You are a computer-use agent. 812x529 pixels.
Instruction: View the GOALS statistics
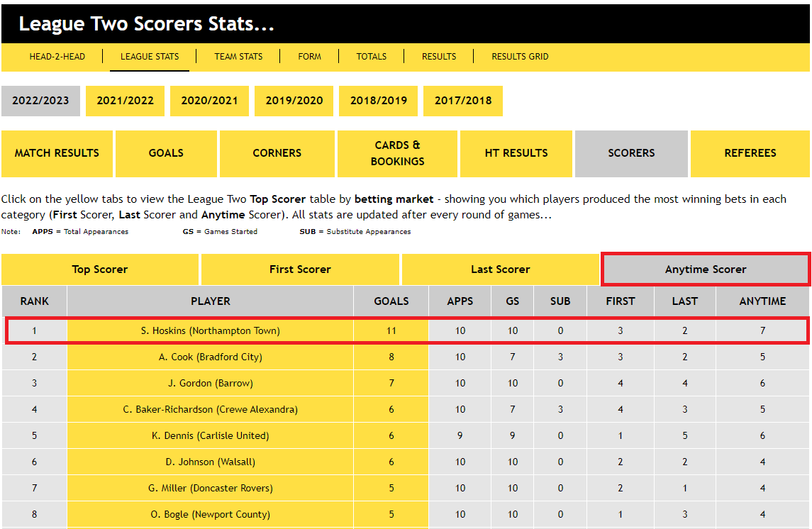click(x=166, y=153)
